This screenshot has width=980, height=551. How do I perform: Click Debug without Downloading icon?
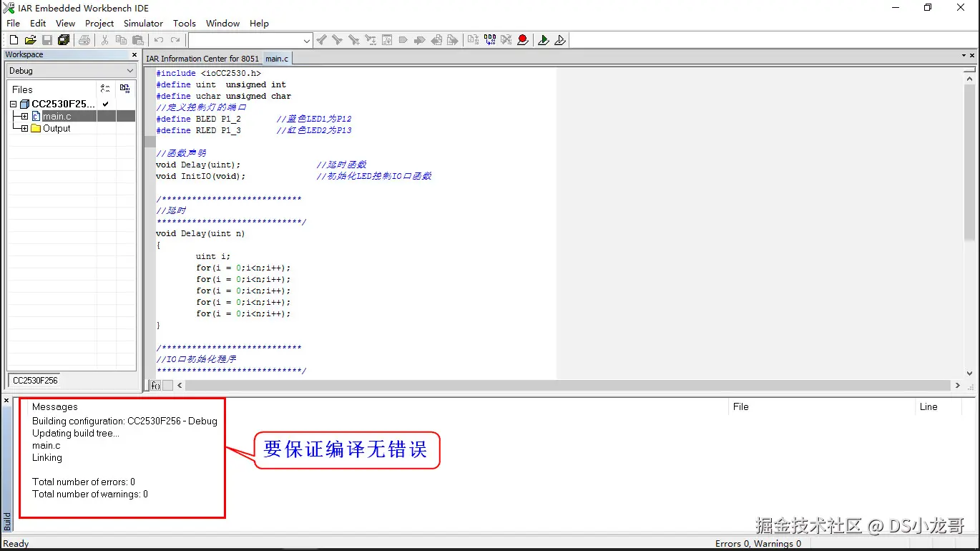(x=560, y=40)
